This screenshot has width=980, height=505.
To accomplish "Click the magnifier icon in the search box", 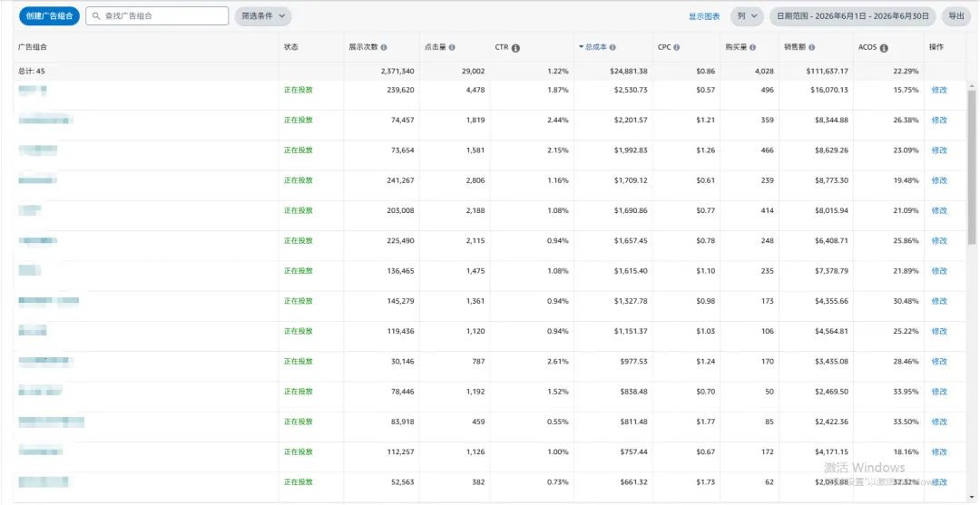I will 96,16.
